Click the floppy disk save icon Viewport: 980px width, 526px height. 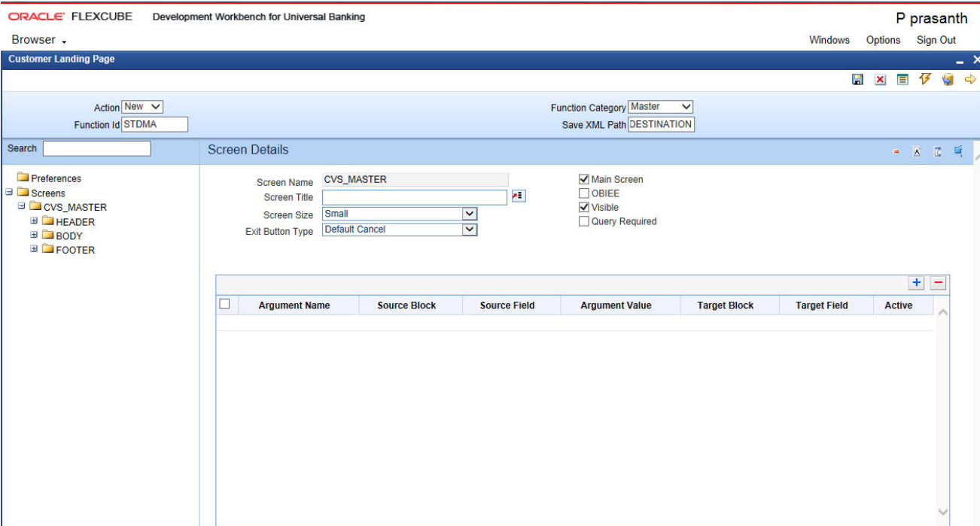(857, 80)
